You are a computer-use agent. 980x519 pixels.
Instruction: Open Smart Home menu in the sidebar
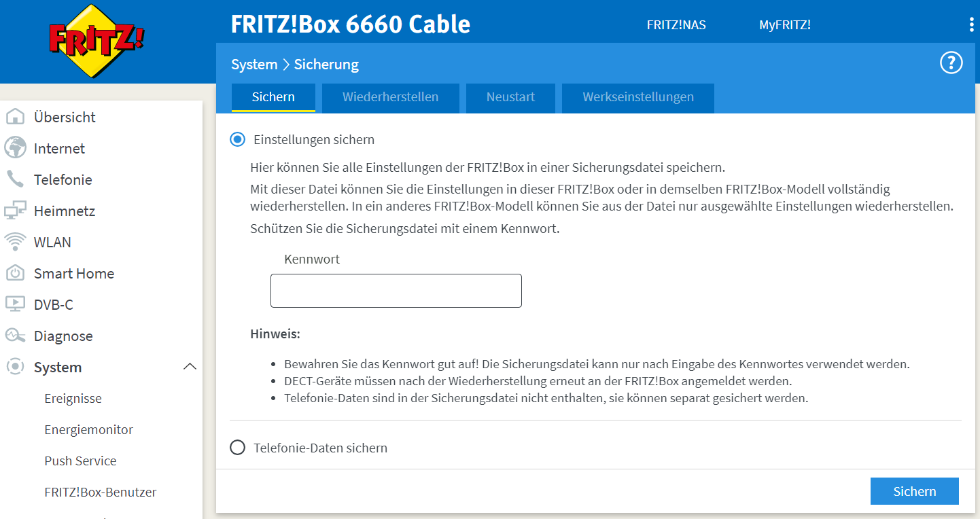pyautogui.click(x=74, y=273)
